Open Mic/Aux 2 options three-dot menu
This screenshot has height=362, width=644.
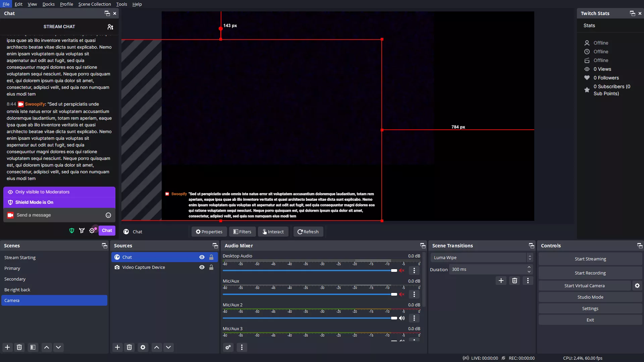point(414,318)
